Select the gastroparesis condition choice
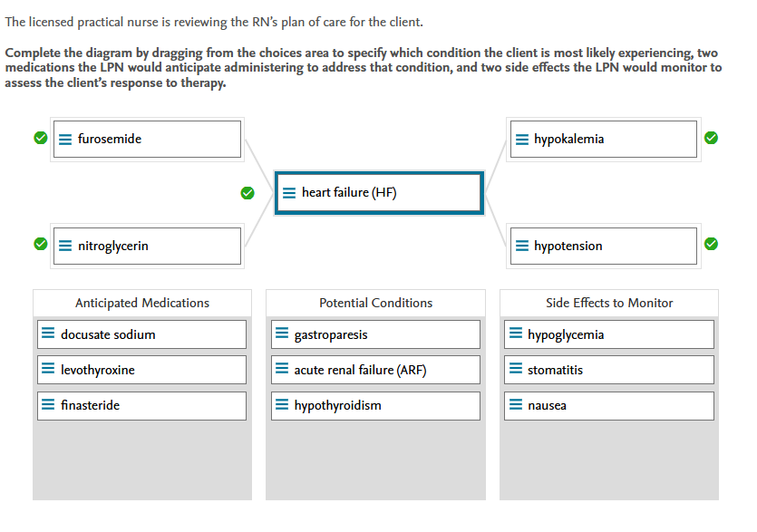This screenshot has height=532, width=757. point(375,334)
